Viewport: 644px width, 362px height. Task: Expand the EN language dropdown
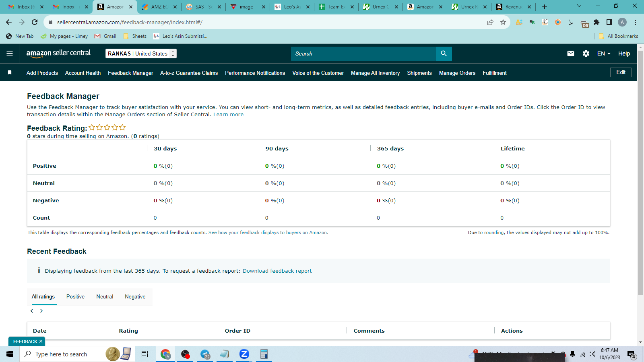pyautogui.click(x=604, y=53)
